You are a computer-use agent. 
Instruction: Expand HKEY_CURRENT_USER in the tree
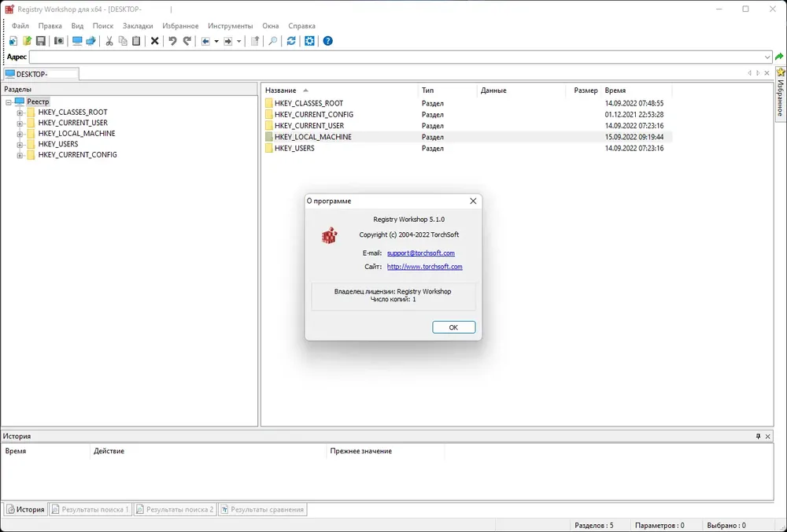pos(20,123)
